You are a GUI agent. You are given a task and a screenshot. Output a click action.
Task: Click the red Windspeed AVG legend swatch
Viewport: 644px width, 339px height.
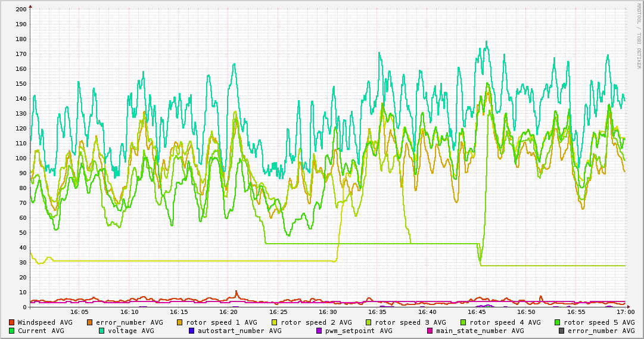pos(11,322)
